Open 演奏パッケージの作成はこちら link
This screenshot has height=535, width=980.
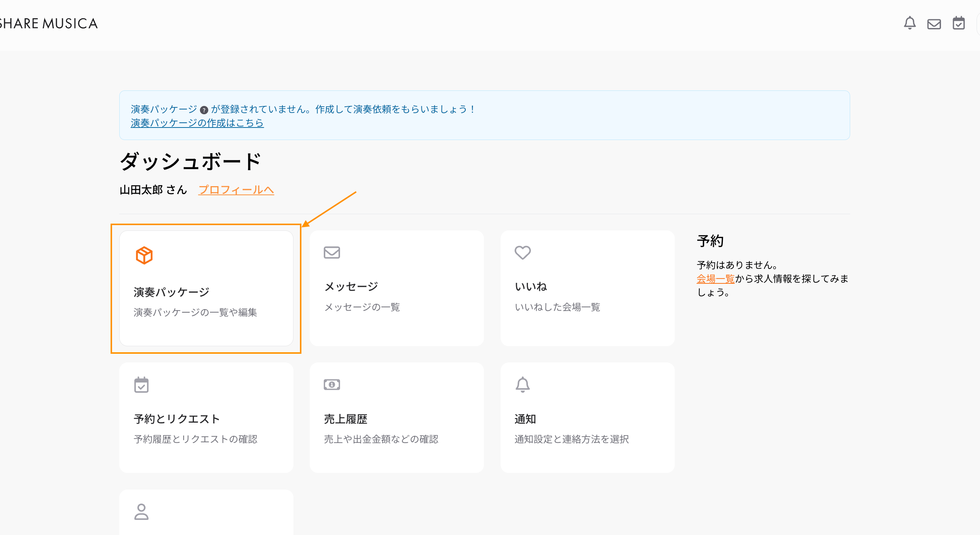[x=197, y=123]
